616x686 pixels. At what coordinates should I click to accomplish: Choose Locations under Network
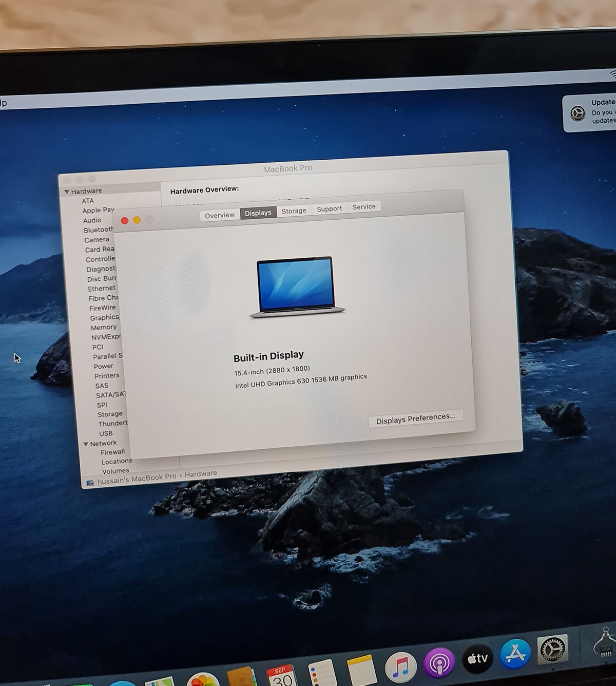117,462
